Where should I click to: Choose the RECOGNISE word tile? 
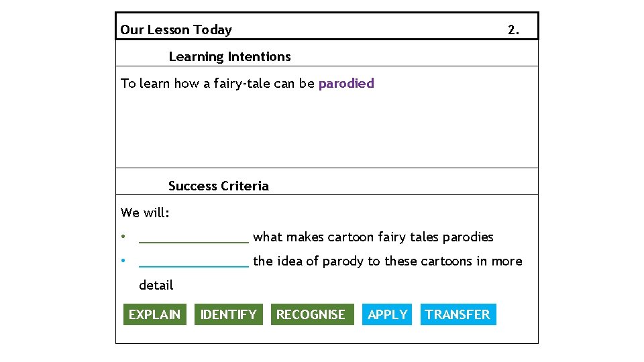[x=312, y=314]
